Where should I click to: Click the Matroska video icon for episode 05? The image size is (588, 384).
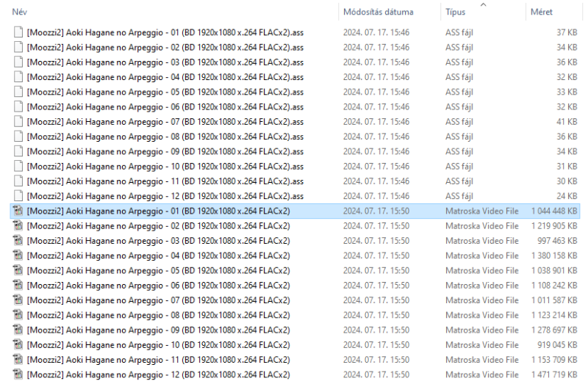pyautogui.click(x=18, y=270)
